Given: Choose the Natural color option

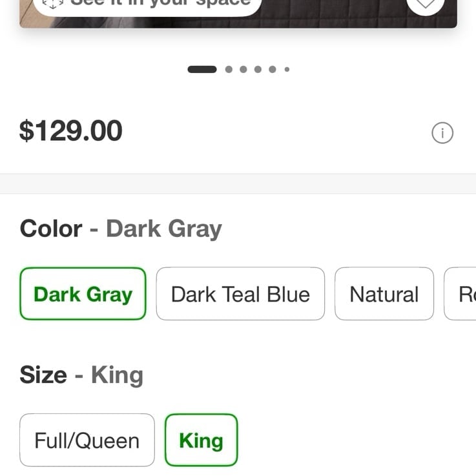Looking at the screenshot, I should pyautogui.click(x=384, y=294).
